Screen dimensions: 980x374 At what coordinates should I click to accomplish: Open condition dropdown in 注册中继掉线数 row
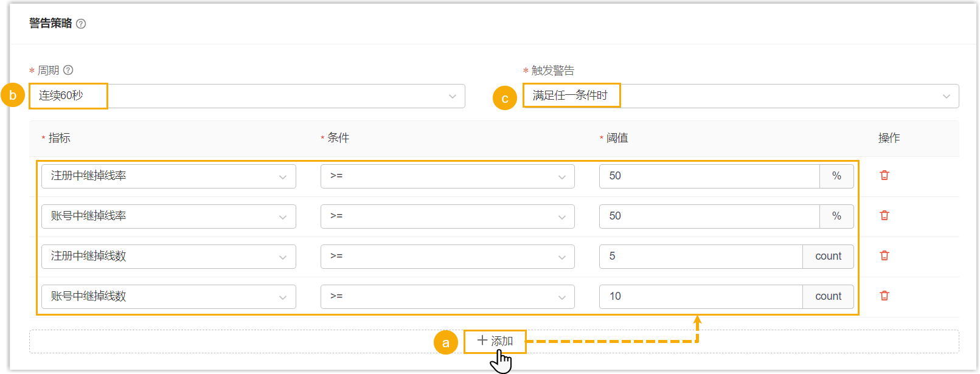(x=447, y=257)
